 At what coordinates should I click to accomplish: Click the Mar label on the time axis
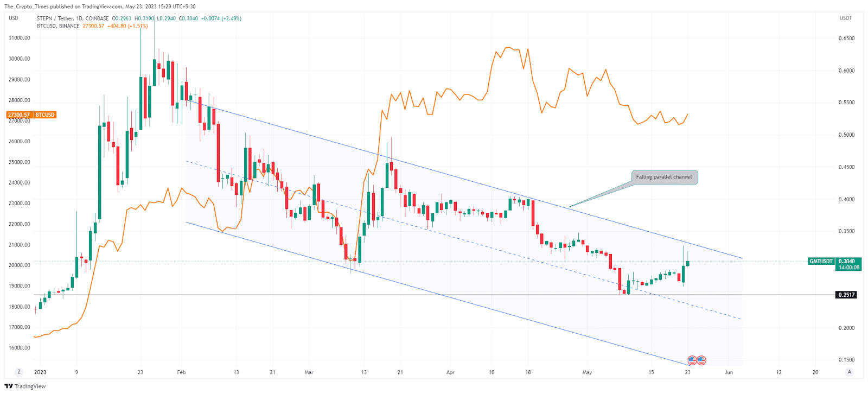[309, 372]
